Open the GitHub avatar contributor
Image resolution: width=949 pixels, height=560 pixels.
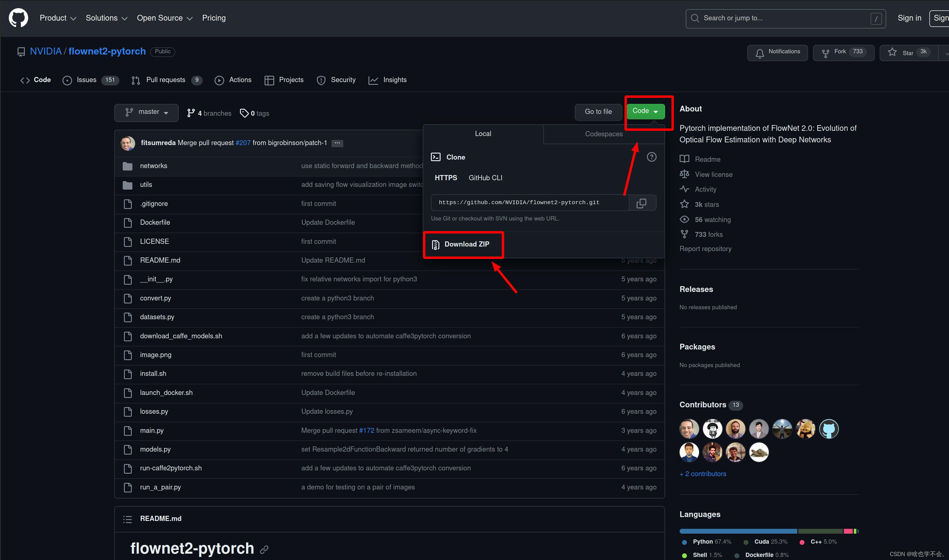coord(829,429)
